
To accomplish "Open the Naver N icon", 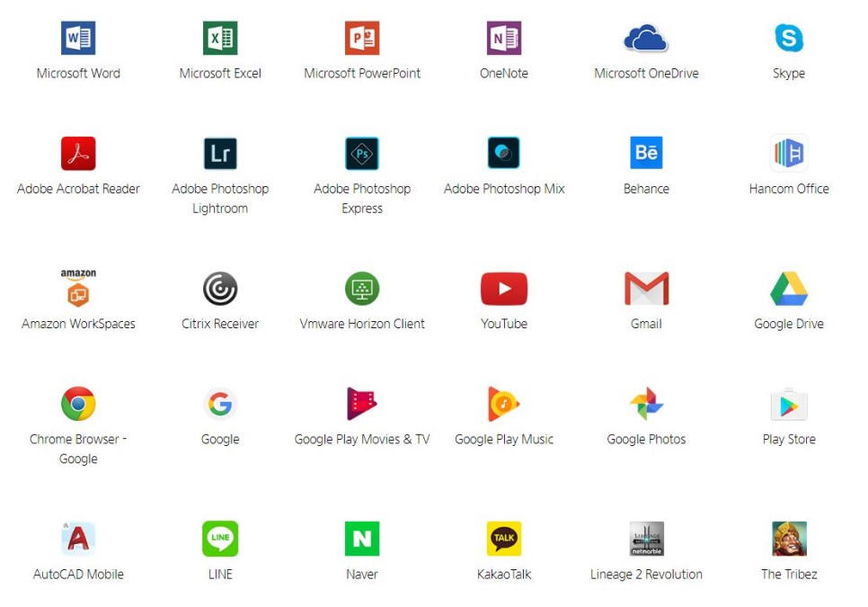I will click(362, 539).
